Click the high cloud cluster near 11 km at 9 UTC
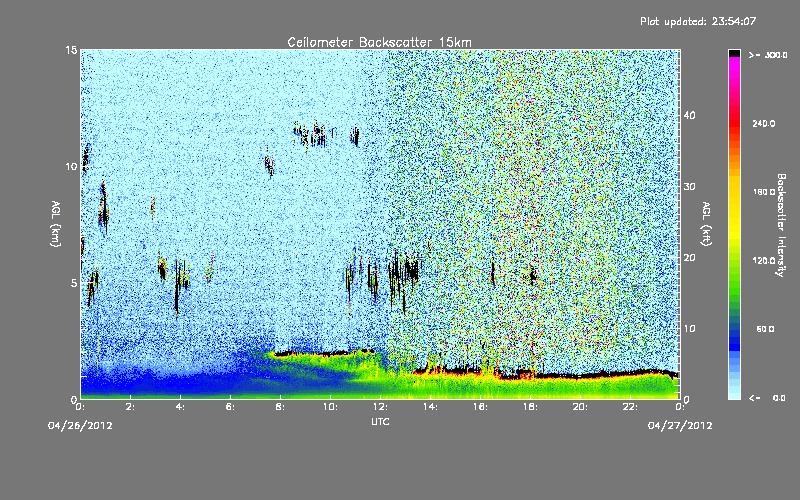 point(310,135)
